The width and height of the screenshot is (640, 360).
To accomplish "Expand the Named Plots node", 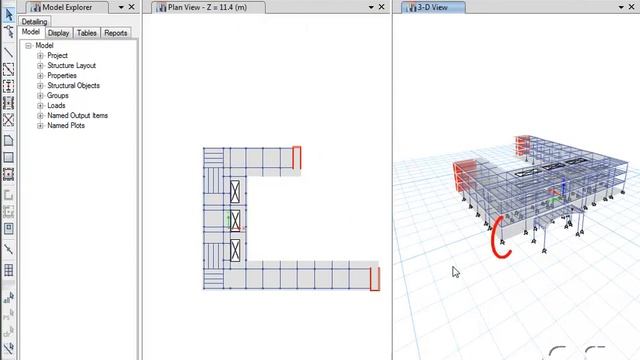I will click(x=40, y=126).
